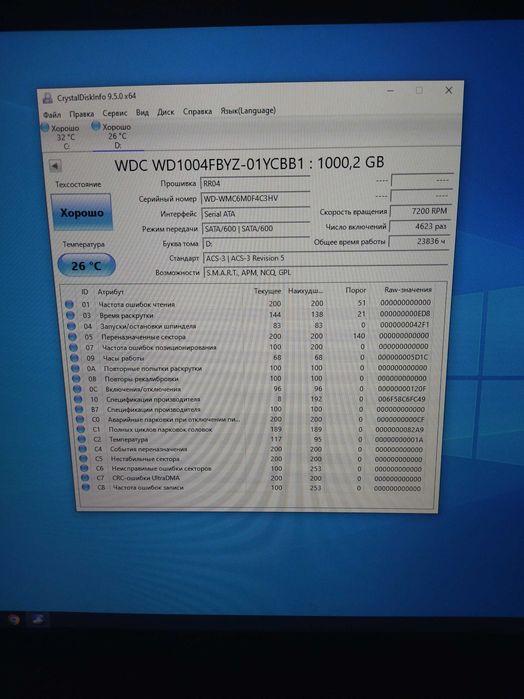The height and width of the screenshot is (699, 524).
Task: Click status circle for attribute 03
Action: [x=70, y=315]
